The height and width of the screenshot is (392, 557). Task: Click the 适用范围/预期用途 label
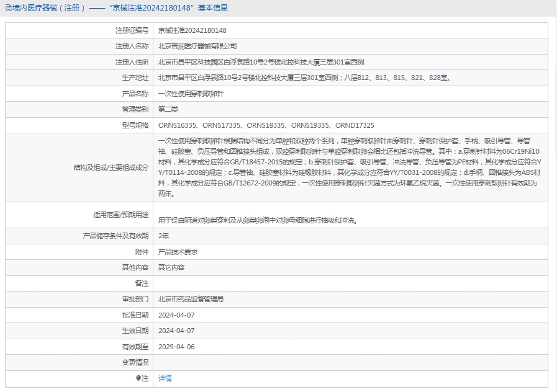(x=121, y=215)
